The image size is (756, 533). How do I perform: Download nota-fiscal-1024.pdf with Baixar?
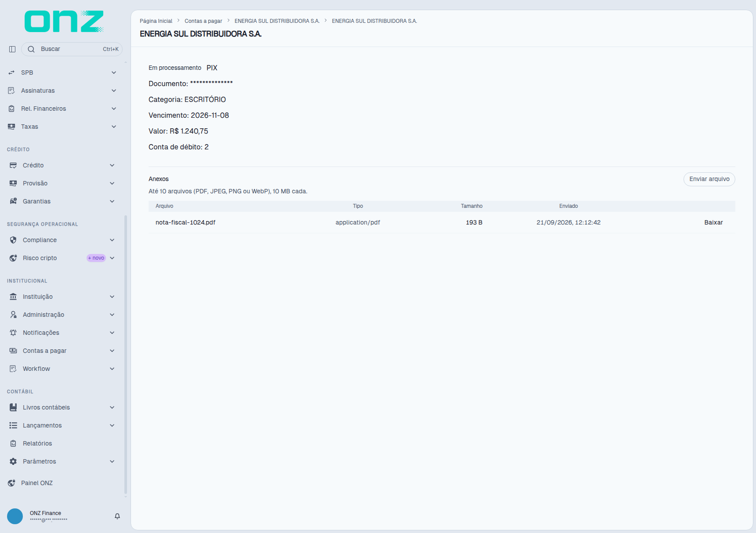tap(713, 222)
